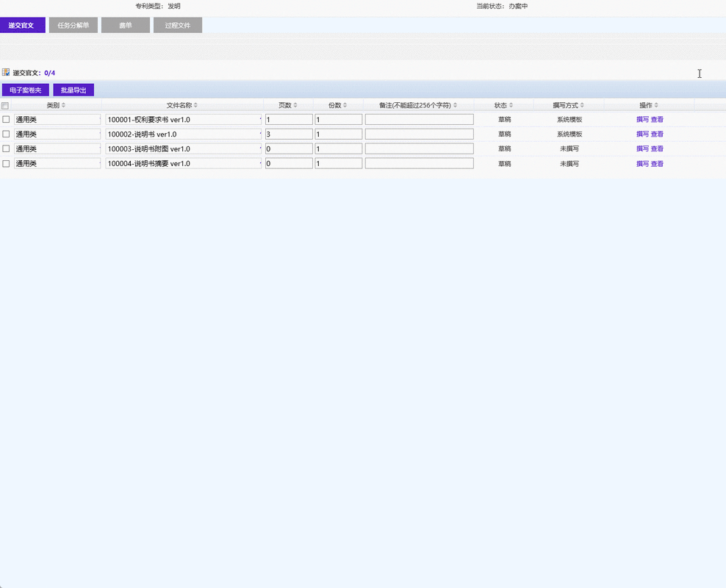This screenshot has width=726, height=588.
Task: Check the box for the 100003-说明书附图 row
Action: point(6,148)
